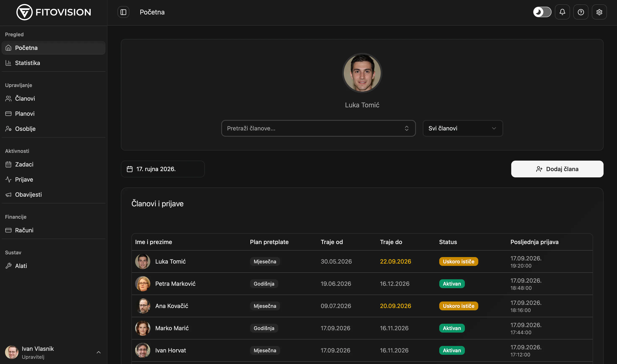This screenshot has width=617, height=364.
Task: Collapse sidebar with panel toggle icon
Action: click(123, 12)
